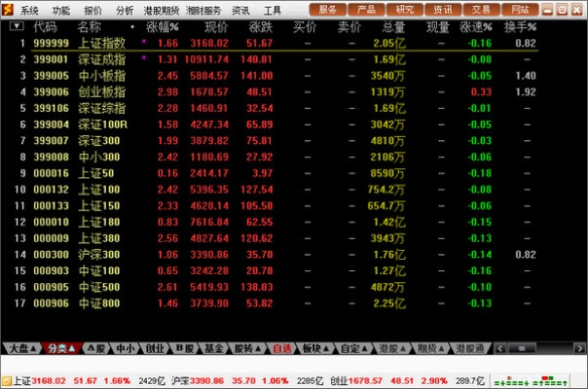Screen dimensions: 588x389
Task: Open the 工具 menu
Action: tap(273, 10)
